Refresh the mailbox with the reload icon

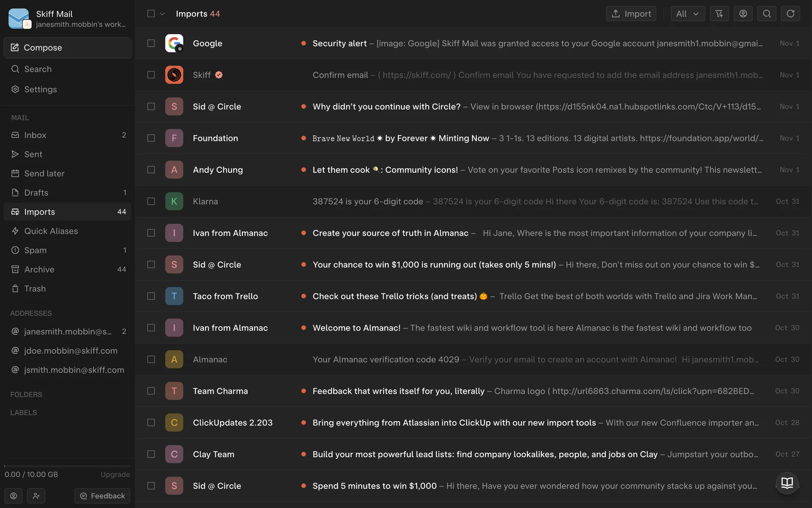click(x=790, y=14)
